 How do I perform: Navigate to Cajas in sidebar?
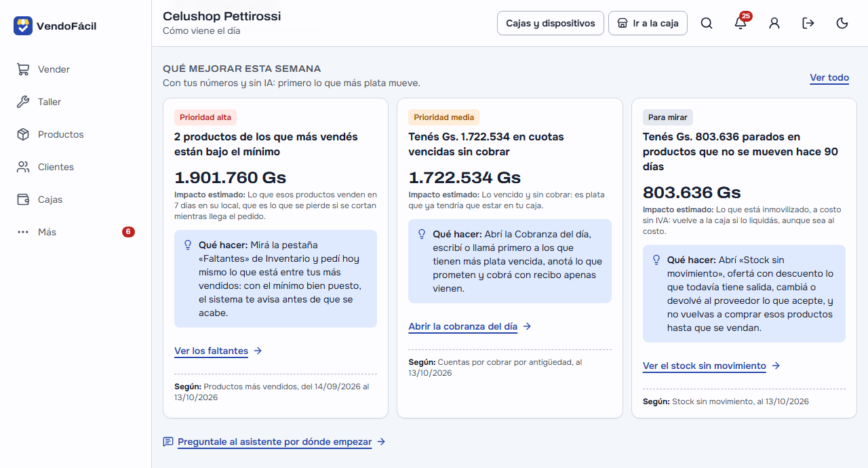click(x=75, y=199)
